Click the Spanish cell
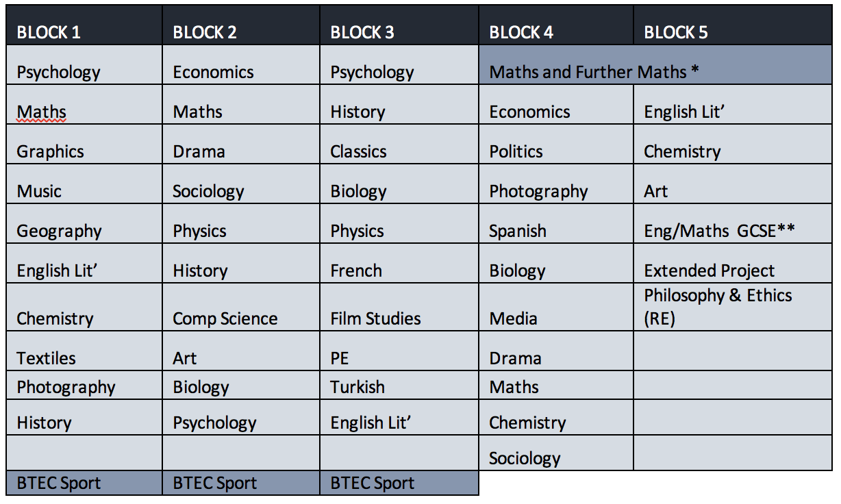This screenshot has height=504, width=841. (x=518, y=231)
